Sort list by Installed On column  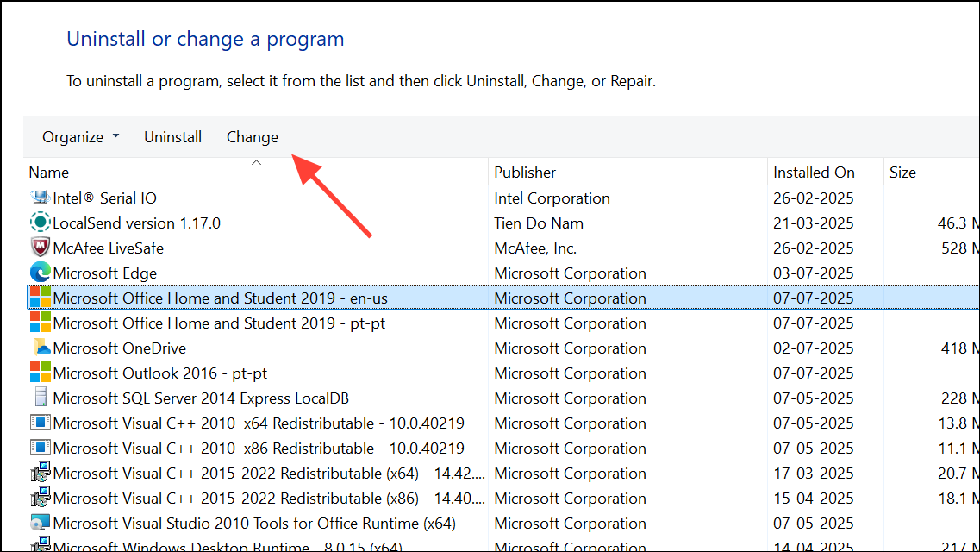tap(814, 172)
